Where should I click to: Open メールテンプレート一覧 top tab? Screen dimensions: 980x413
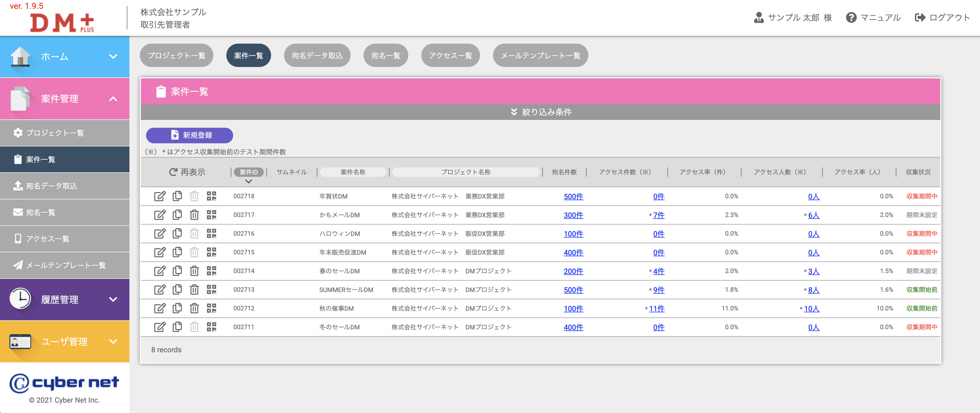coord(540,56)
